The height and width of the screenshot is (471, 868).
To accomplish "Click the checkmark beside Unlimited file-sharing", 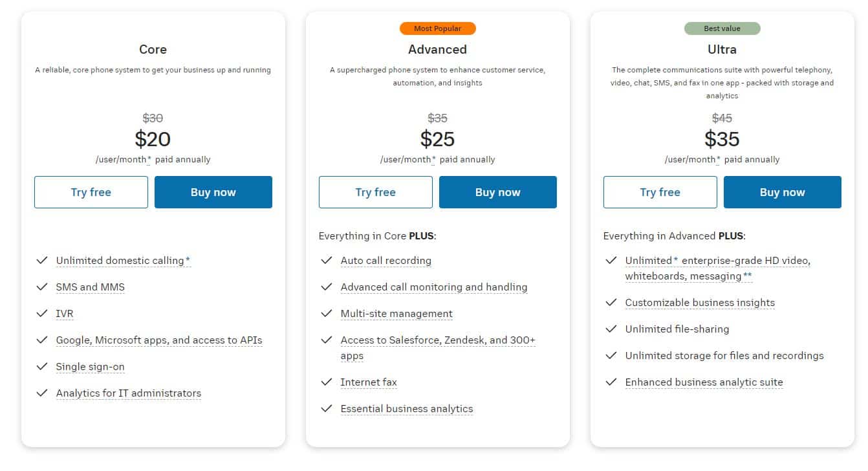I will (611, 329).
